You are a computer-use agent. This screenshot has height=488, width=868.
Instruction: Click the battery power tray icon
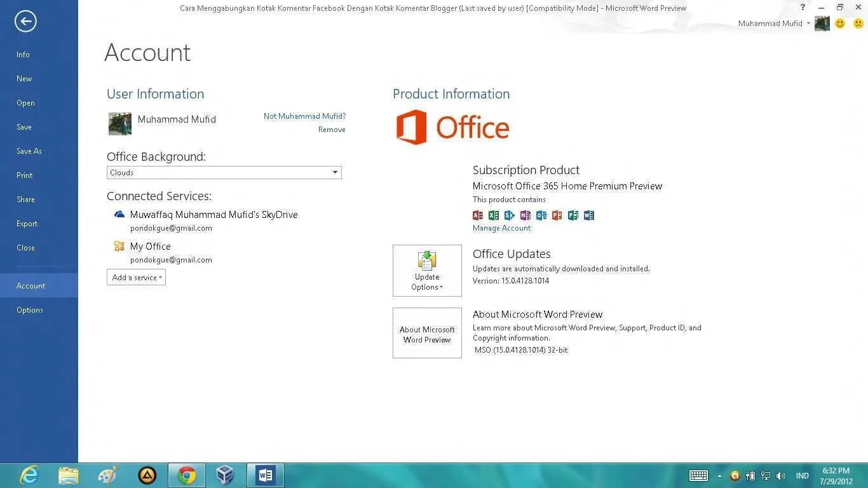pos(750,475)
